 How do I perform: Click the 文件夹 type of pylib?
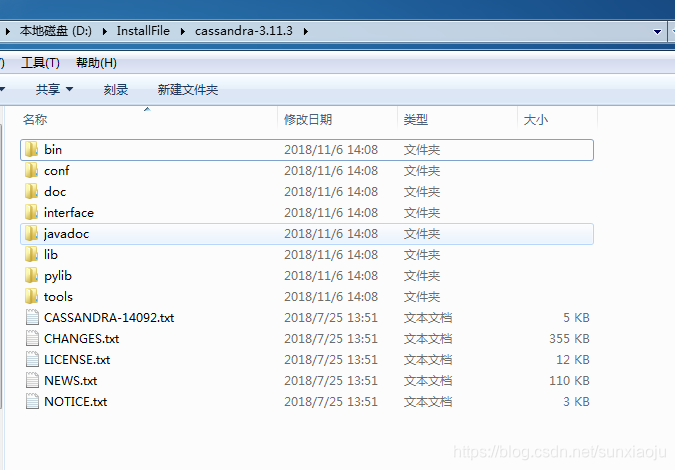point(422,275)
